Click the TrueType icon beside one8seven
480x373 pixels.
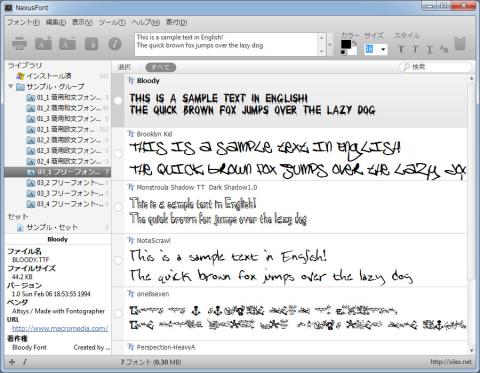[x=131, y=294]
